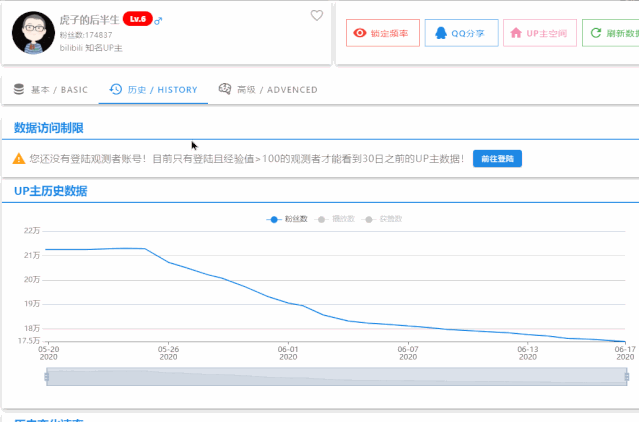Switch to 基本 / BASIC tab
The width and height of the screenshot is (639, 422).
tap(51, 89)
